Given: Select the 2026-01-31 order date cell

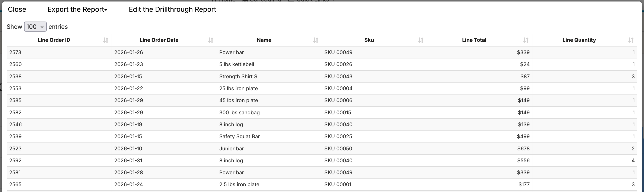Looking at the screenshot, I should click(128, 160).
